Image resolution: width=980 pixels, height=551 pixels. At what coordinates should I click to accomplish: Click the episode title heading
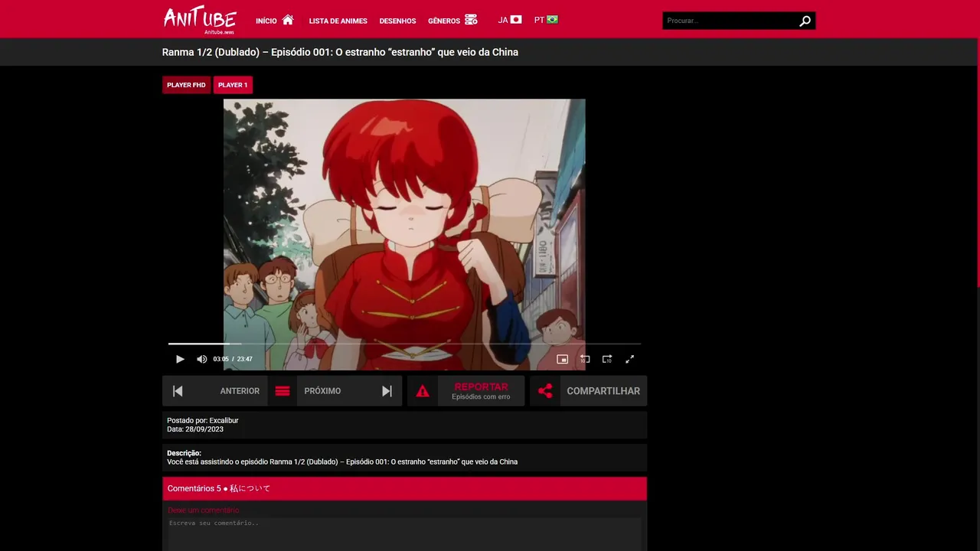pyautogui.click(x=340, y=52)
